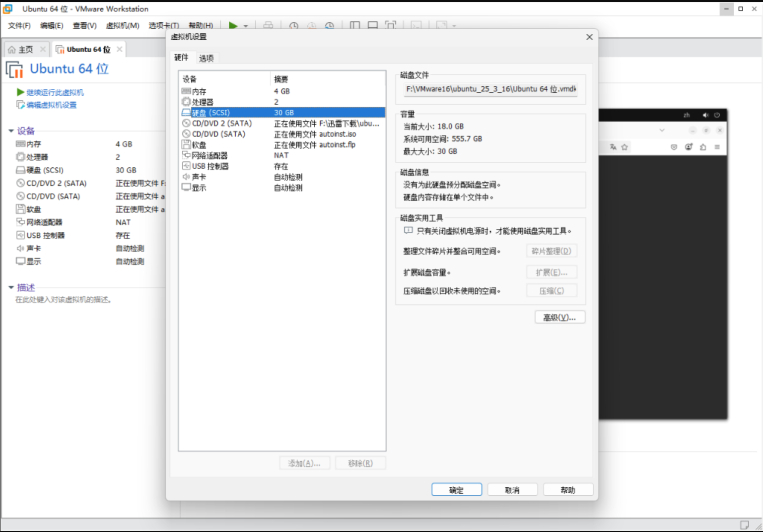Image resolution: width=763 pixels, height=532 pixels.
Task: Click the send Ctrl+Alt+Del toolbar icon
Action: pos(268,25)
